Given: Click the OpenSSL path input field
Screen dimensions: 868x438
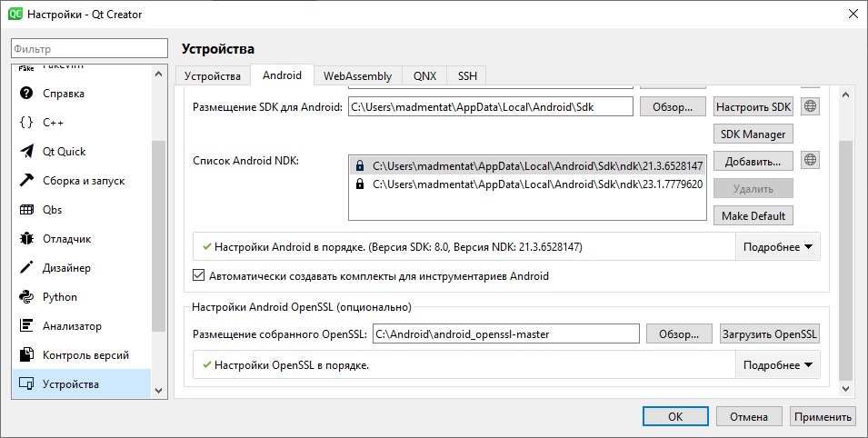Looking at the screenshot, I should point(506,333).
